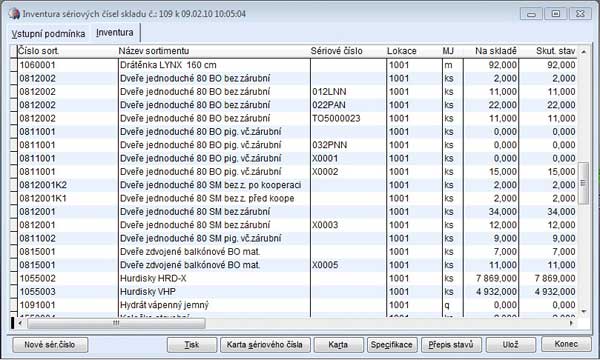The image size is (600, 360).
Task: Select serial number 032PNN cell
Action: click(348, 145)
